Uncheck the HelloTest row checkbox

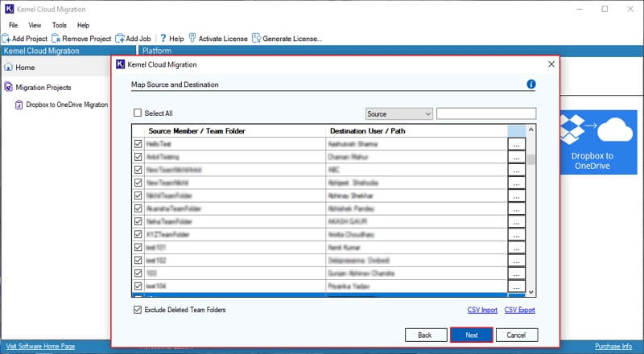click(x=138, y=144)
